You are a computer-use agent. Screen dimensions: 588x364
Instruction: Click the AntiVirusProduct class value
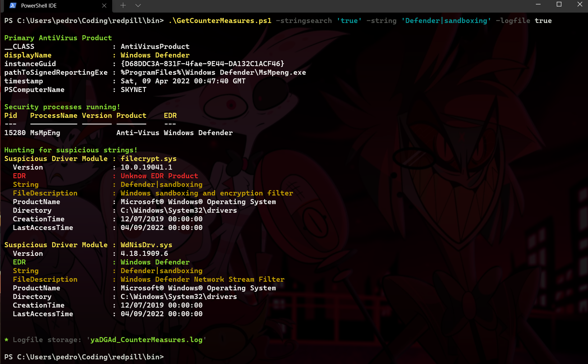pos(155,46)
